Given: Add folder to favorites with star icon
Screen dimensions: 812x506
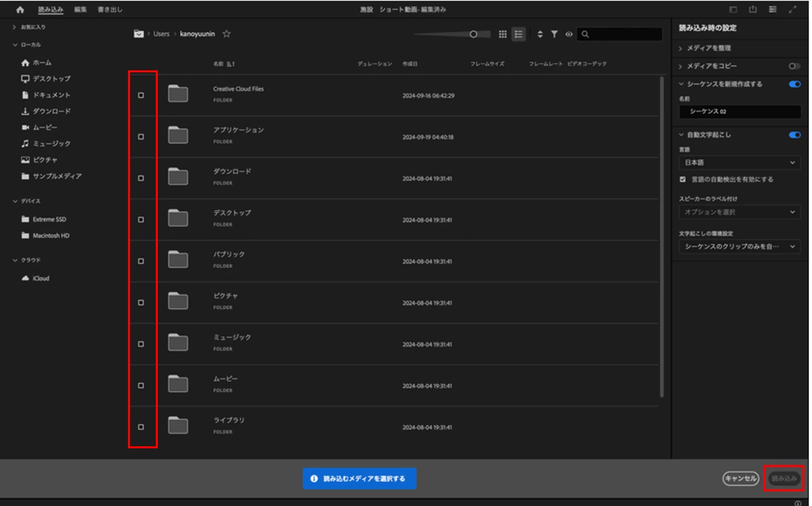Looking at the screenshot, I should tap(227, 34).
